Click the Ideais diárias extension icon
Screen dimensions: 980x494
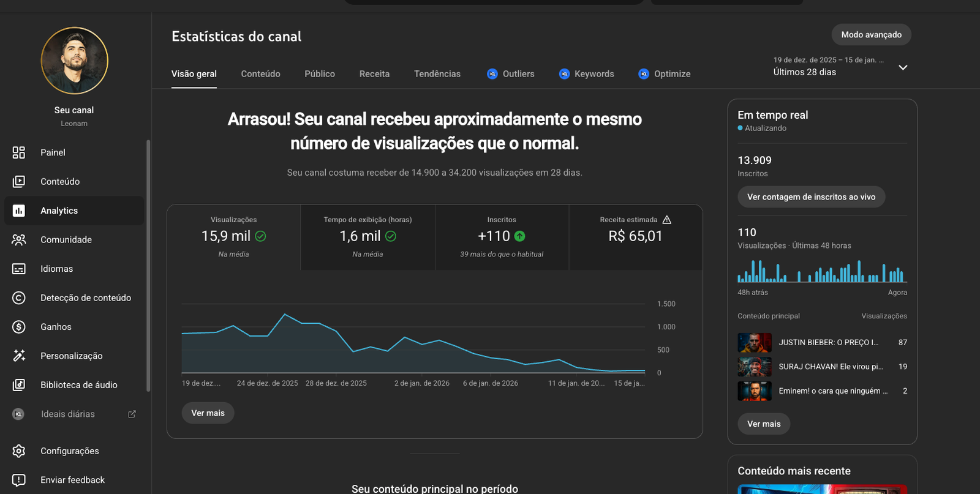tap(18, 414)
